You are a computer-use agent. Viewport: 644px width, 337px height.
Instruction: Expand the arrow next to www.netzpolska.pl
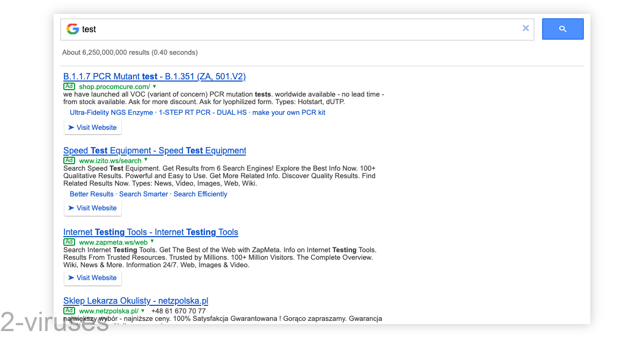pos(143,310)
